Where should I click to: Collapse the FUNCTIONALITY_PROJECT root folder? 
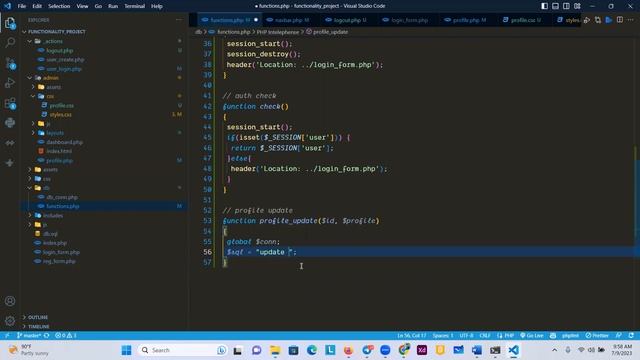click(56, 32)
